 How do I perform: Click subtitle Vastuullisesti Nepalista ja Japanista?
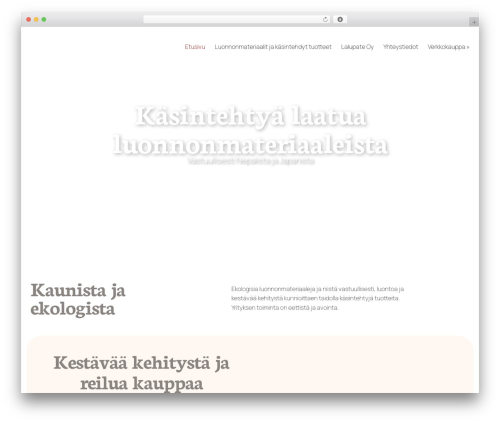click(251, 161)
